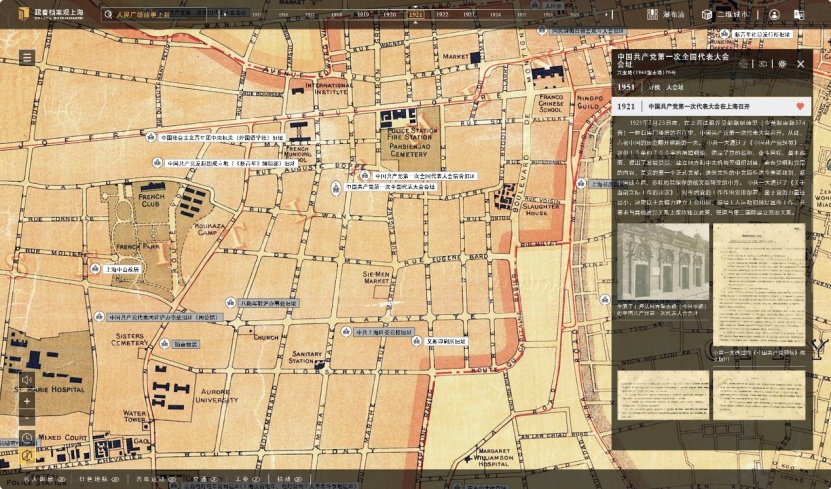831x489 pixels.
Task: Open the user account icon
Action: click(774, 15)
